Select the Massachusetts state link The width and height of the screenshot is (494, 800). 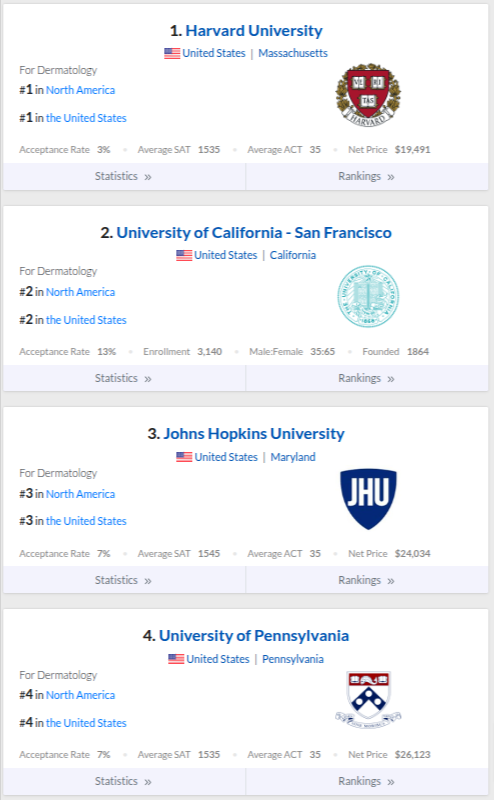(x=293, y=53)
